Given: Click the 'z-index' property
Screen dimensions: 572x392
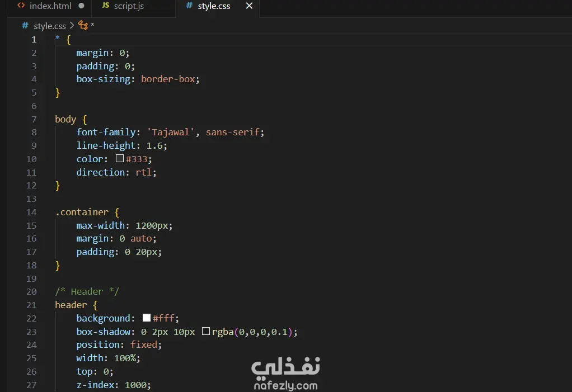Looking at the screenshot, I should pyautogui.click(x=95, y=385).
